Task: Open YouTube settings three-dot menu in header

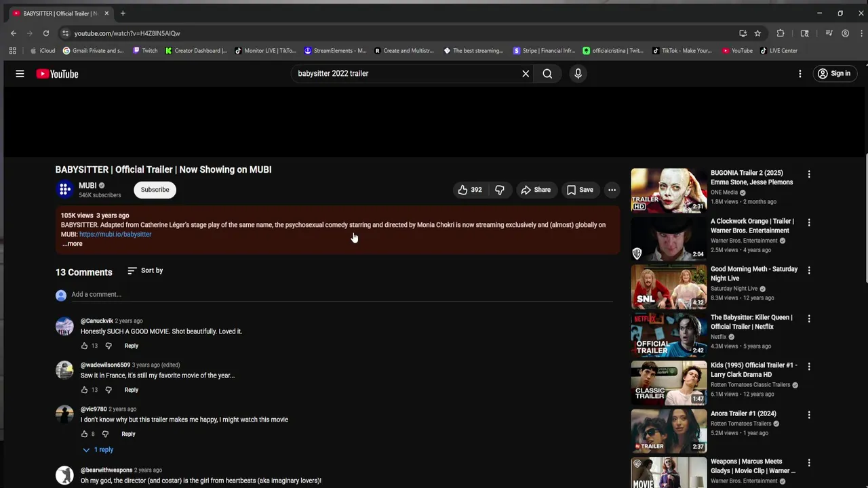Action: click(800, 74)
